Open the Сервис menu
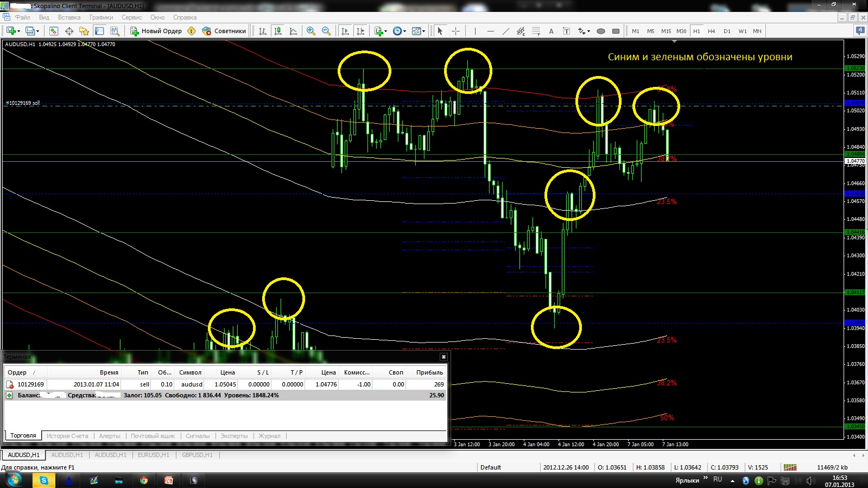 coord(132,17)
